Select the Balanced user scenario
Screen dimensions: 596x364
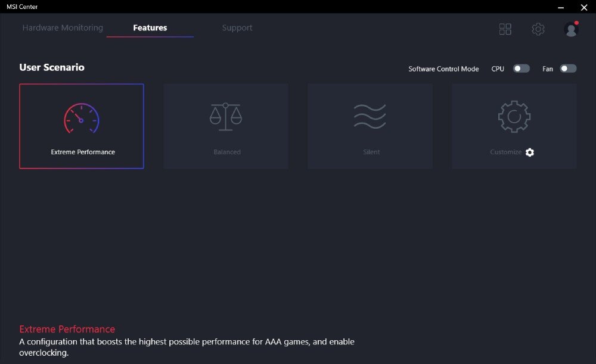pos(226,126)
